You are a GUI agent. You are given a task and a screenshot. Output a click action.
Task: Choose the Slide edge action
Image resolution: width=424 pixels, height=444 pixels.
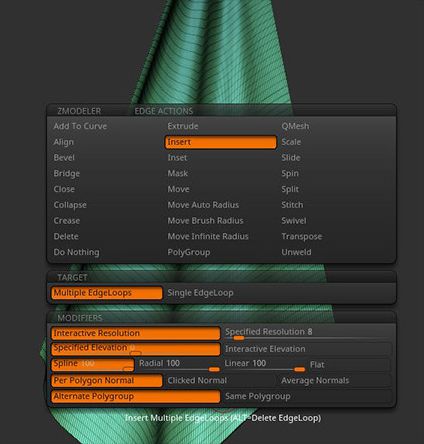coord(291,158)
